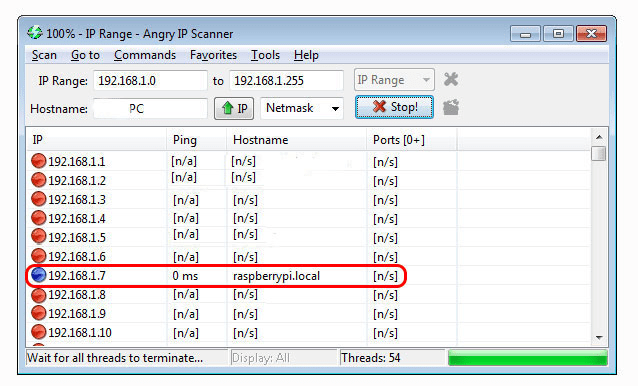Click the IP up-arrow button
Image resolution: width=638 pixels, height=386 pixels.
(234, 108)
